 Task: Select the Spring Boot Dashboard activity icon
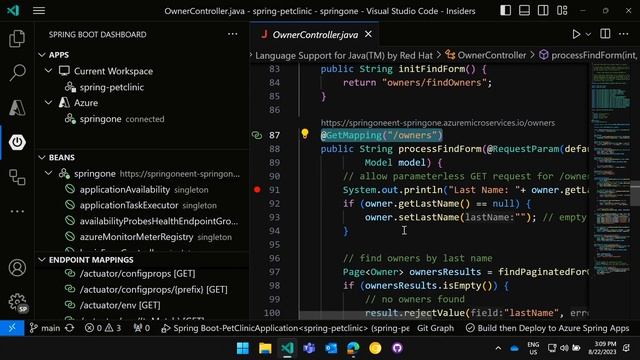(17, 142)
